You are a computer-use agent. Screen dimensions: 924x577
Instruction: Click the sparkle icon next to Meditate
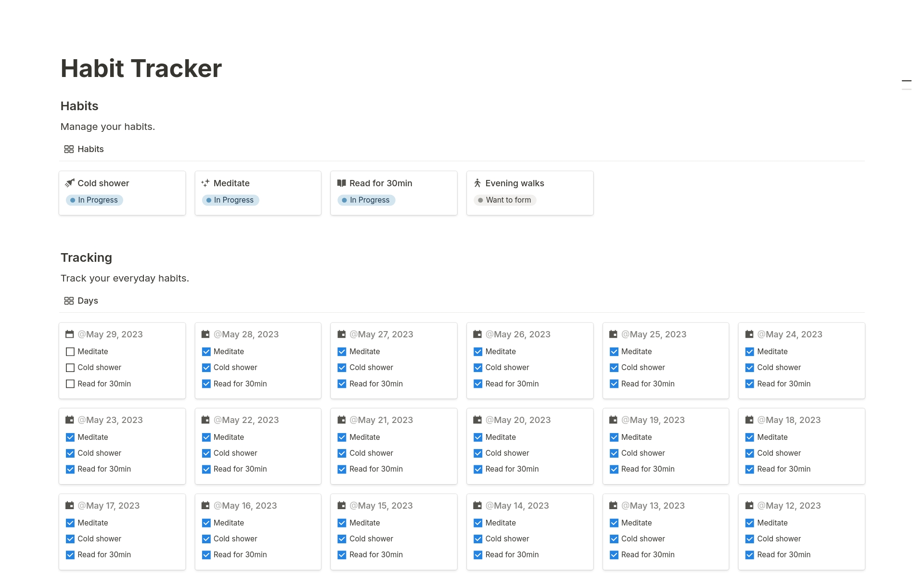[205, 183]
